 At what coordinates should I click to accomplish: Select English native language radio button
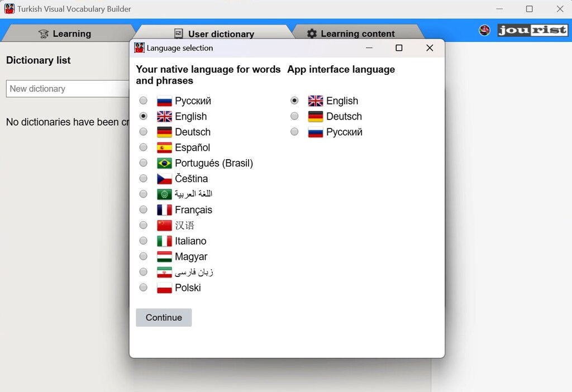coord(144,116)
